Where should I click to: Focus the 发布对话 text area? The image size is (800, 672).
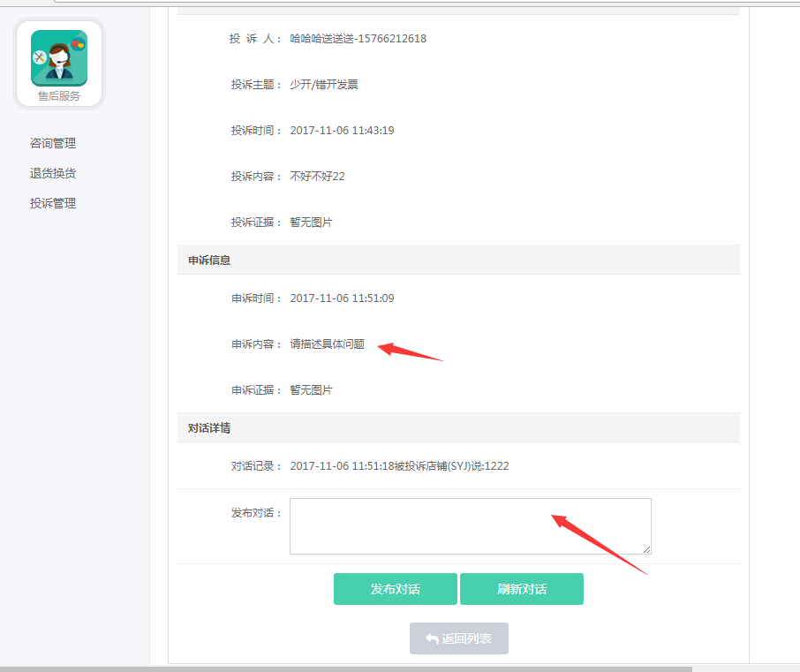(470, 526)
